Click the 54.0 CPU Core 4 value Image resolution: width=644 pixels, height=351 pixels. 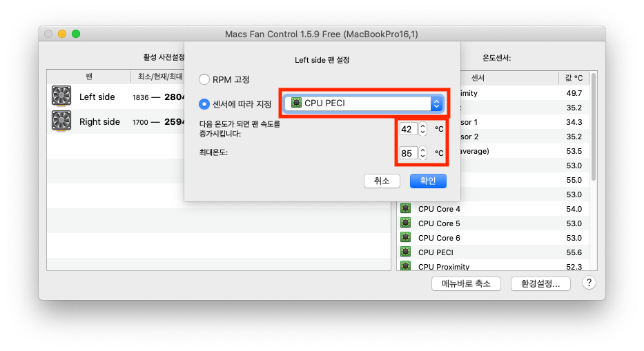coord(574,209)
